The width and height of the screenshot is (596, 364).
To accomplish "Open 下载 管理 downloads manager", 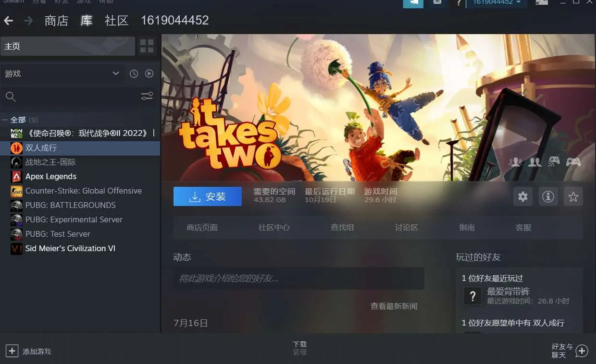I will tap(300, 348).
